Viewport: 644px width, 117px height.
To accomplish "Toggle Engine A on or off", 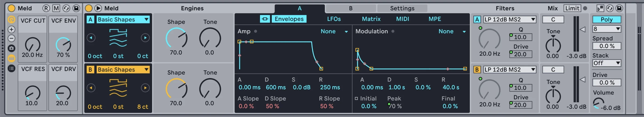I will click(x=91, y=20).
